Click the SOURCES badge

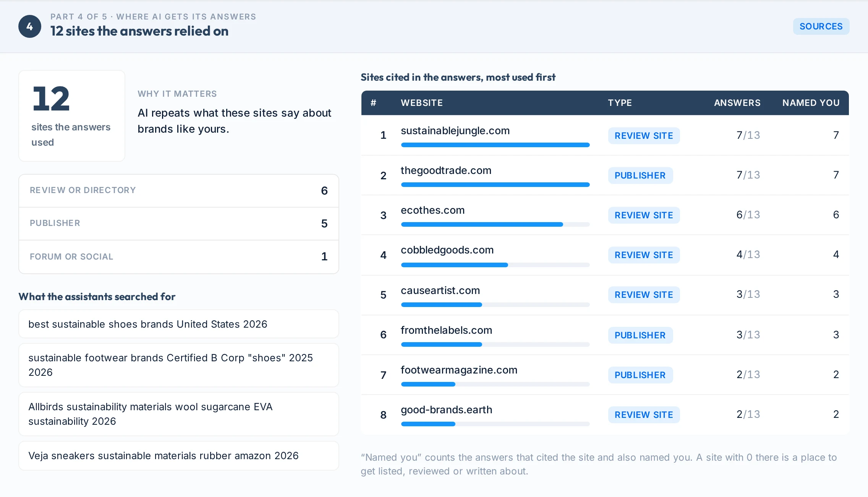pyautogui.click(x=821, y=26)
